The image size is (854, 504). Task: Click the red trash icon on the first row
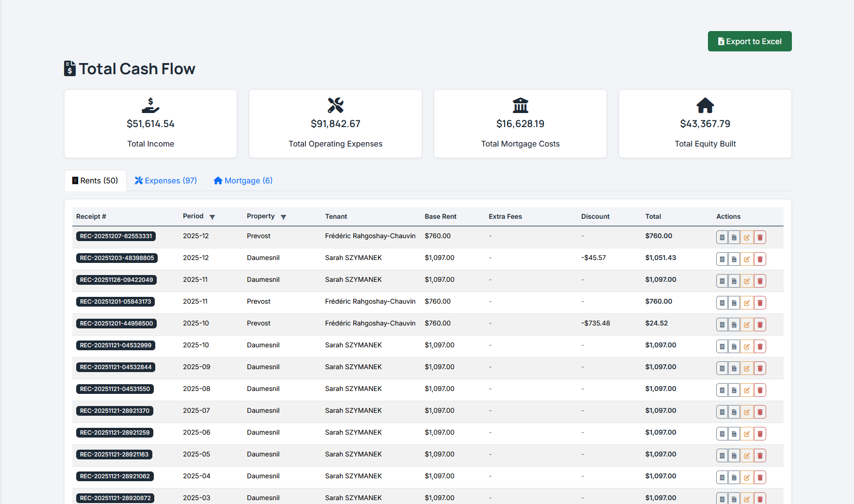[760, 237]
